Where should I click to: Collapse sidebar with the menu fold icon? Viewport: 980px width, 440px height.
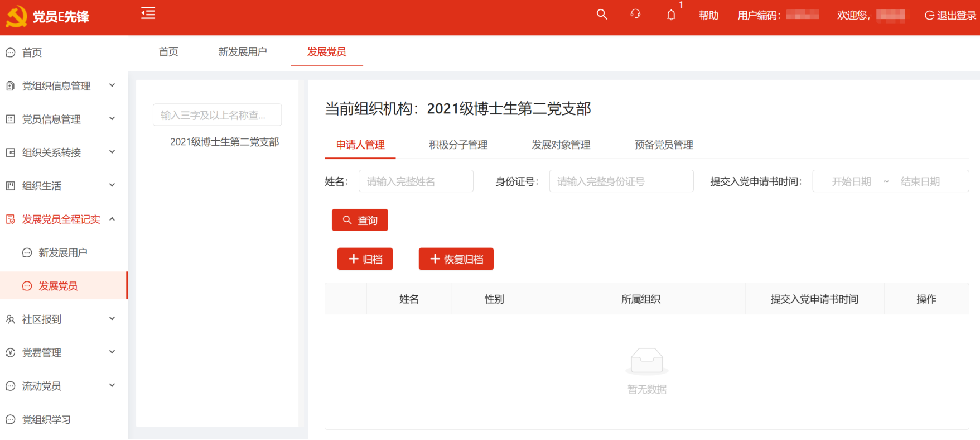pyautogui.click(x=148, y=13)
